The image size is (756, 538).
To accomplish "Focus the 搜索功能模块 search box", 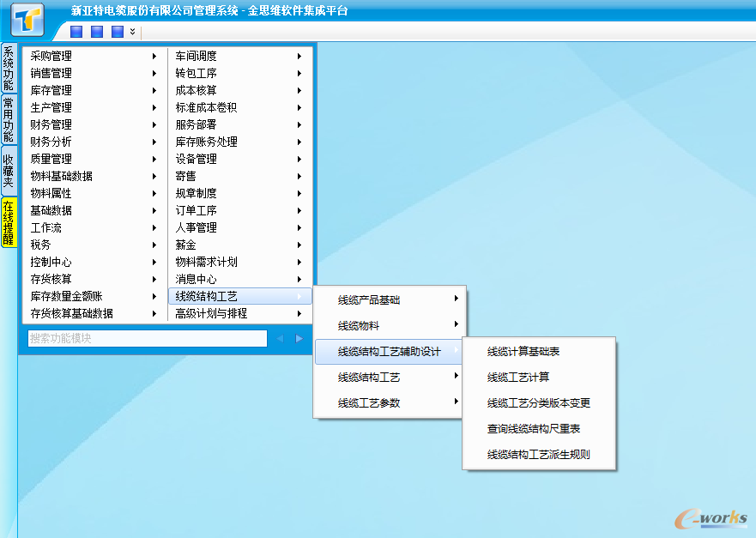I will tap(148, 338).
